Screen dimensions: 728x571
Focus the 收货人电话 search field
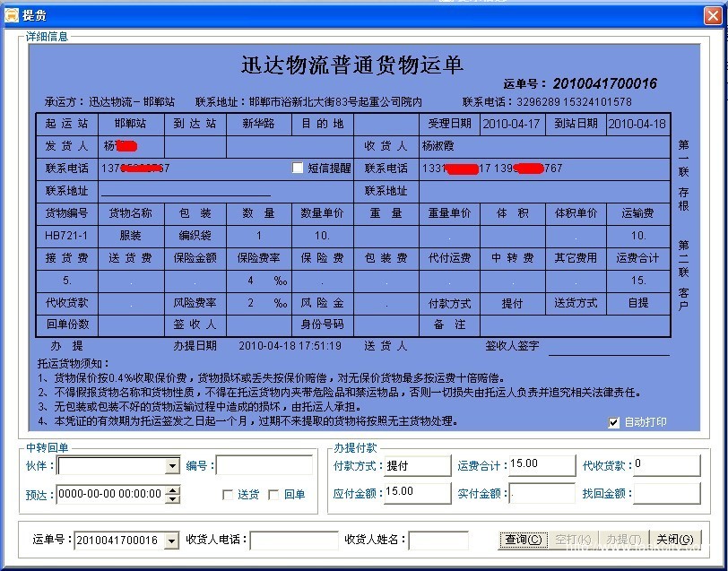click(293, 541)
